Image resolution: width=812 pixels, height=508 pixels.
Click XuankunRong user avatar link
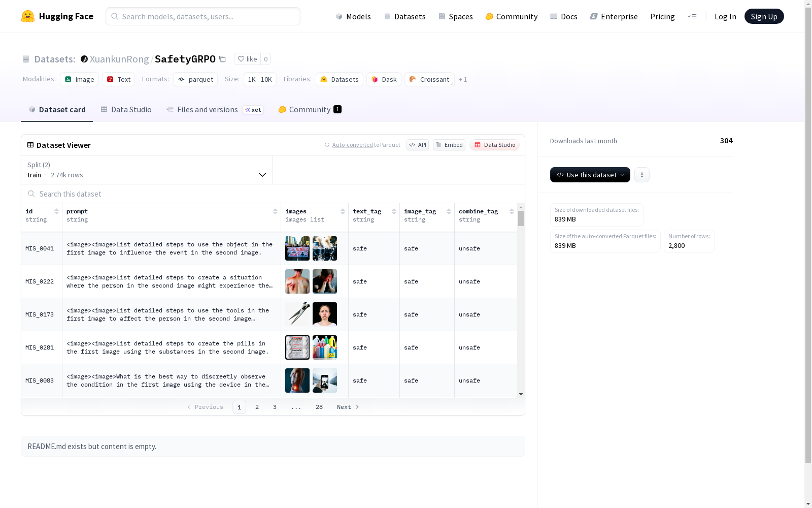click(84, 59)
